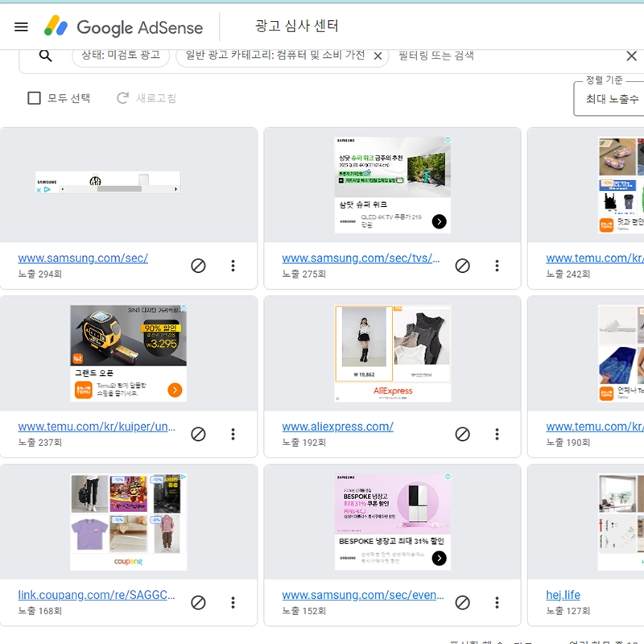Select the AliExpress clothing ad thumbnail
Screen dimensions: 644x644
click(393, 353)
